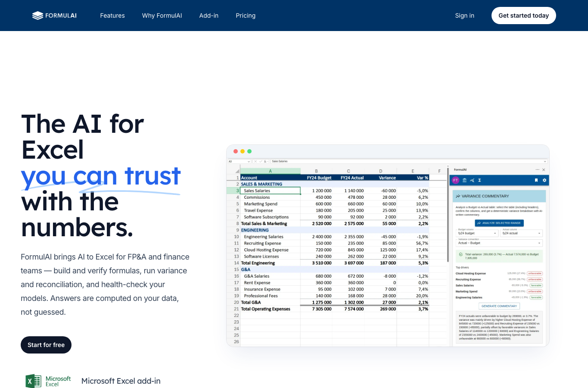Expand the Budget column dropdown

coord(477,233)
